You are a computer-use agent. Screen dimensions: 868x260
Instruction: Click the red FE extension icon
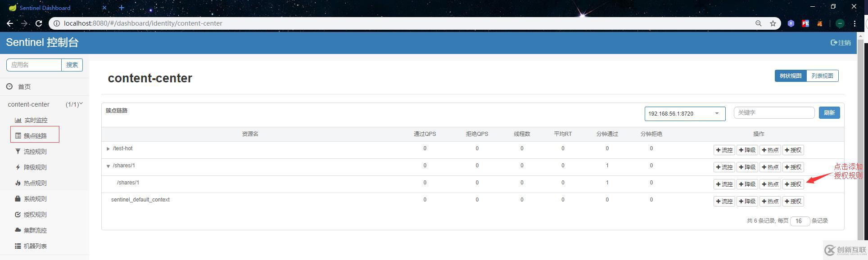[x=805, y=23]
